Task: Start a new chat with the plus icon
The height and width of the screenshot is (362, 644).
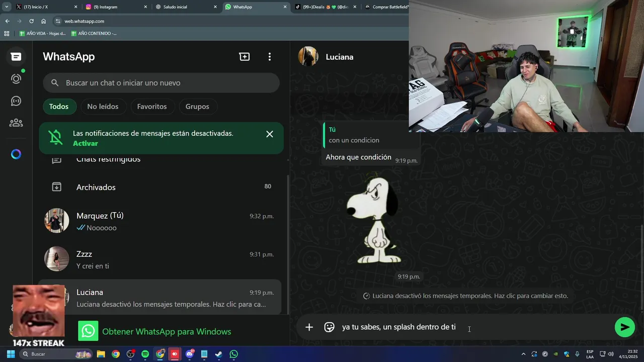Action: [x=245, y=57]
